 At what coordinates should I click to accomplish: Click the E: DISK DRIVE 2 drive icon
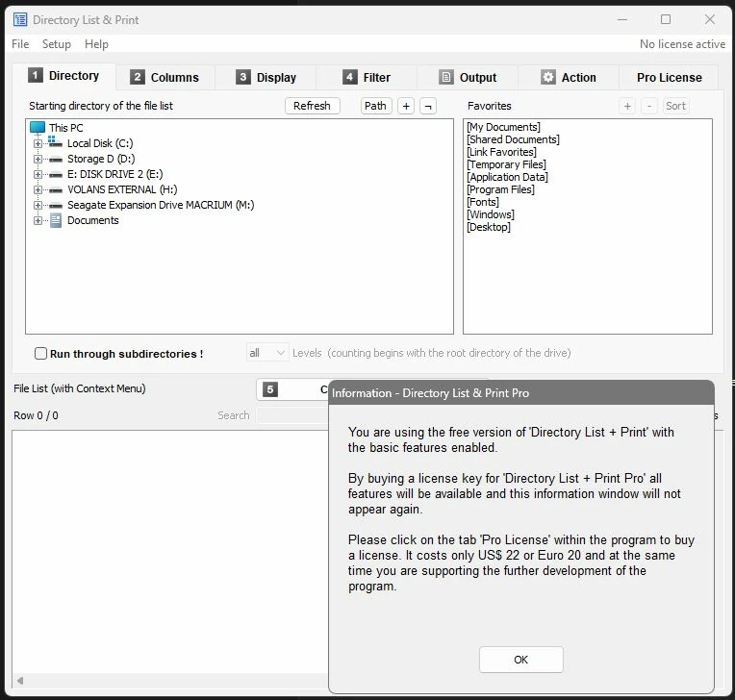55,175
